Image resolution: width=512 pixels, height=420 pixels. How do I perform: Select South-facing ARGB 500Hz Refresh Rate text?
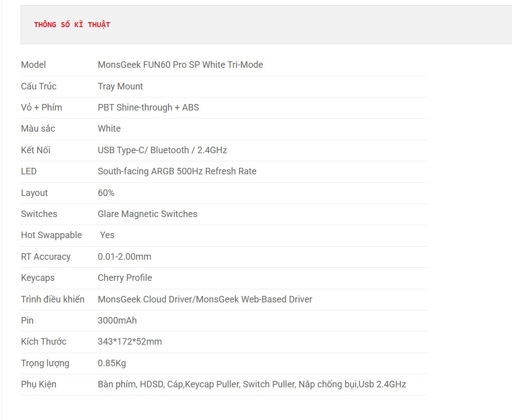(x=177, y=171)
